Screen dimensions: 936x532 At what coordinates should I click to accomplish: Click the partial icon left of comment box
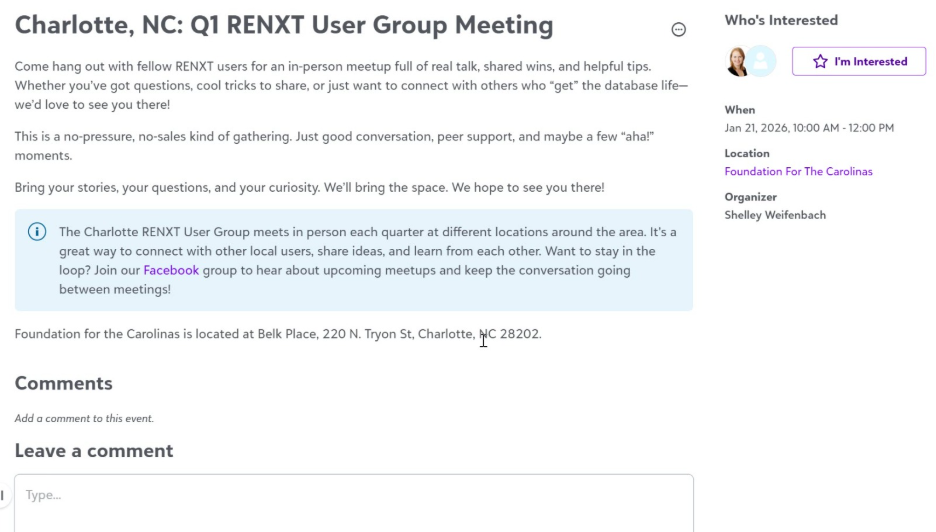[x=3, y=496]
